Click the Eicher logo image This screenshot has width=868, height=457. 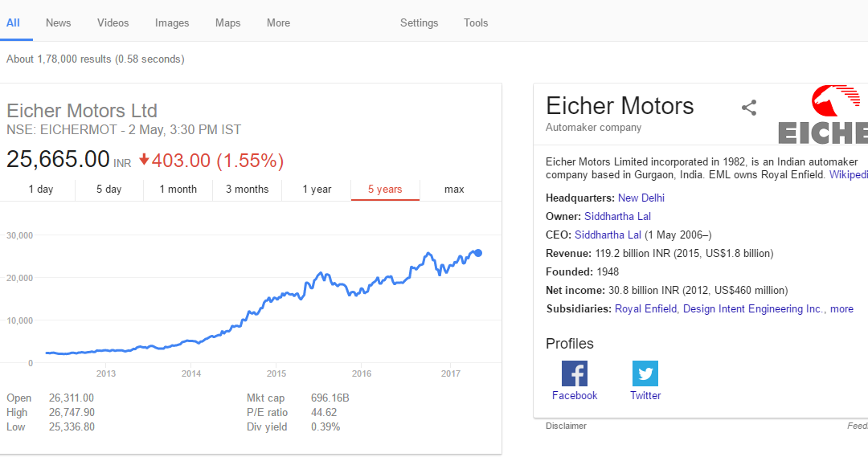coord(823,115)
